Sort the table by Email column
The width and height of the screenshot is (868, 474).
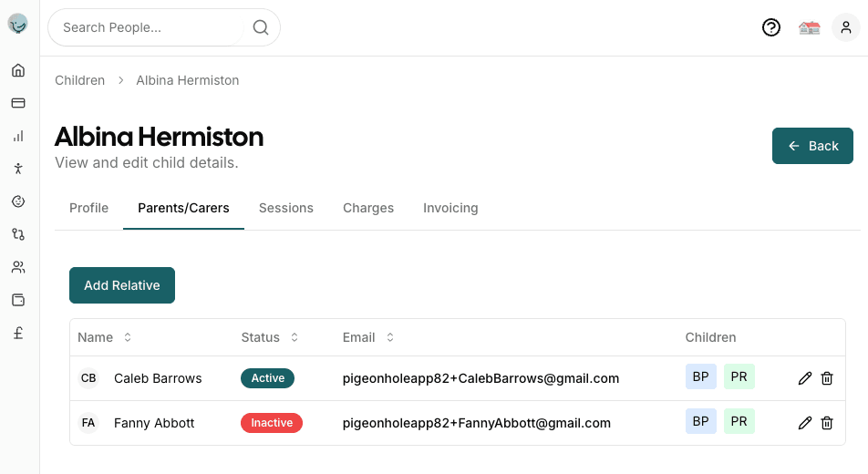[x=390, y=337]
